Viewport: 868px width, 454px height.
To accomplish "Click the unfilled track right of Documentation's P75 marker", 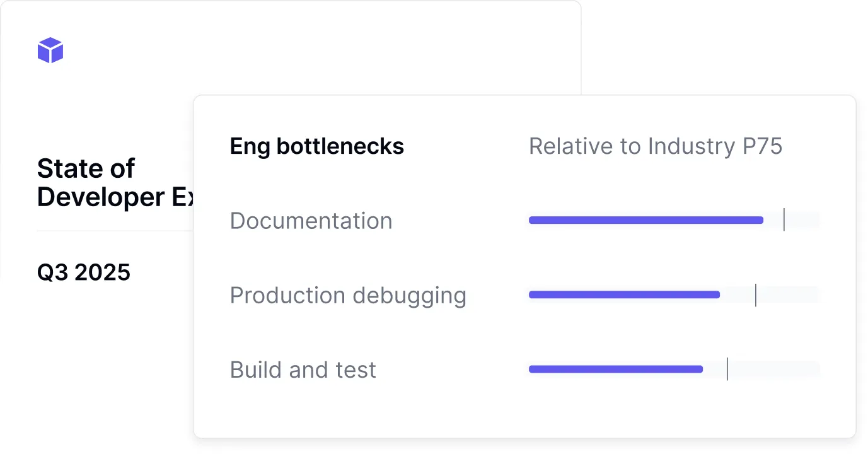I will coord(802,220).
